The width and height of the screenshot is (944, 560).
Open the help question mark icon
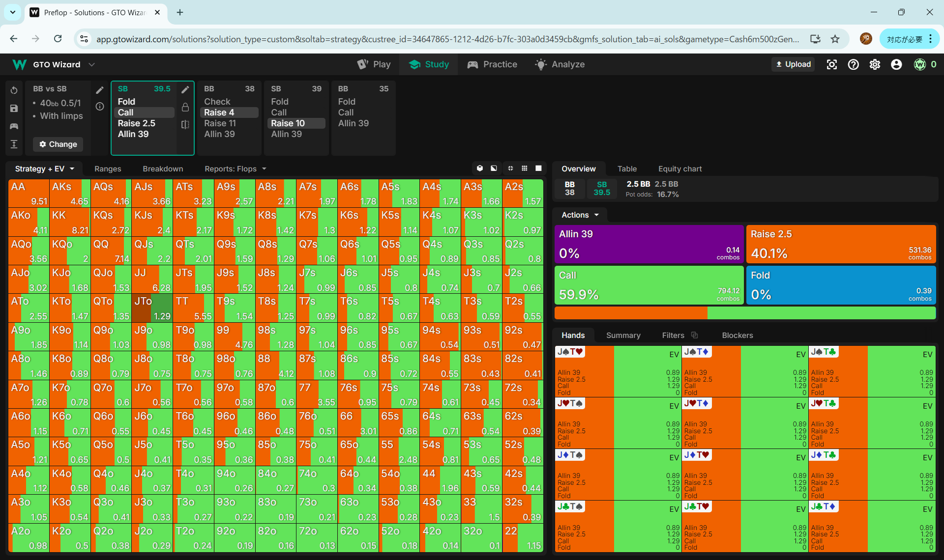pos(853,64)
